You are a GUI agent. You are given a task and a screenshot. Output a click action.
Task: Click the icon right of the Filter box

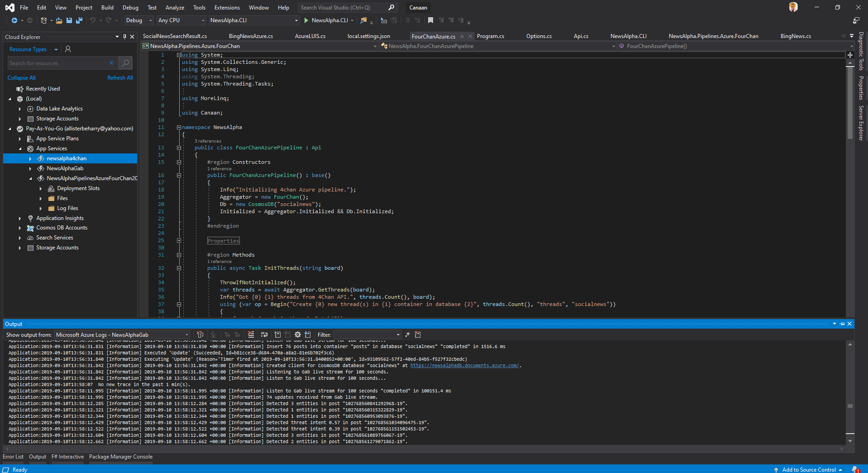coord(407,335)
